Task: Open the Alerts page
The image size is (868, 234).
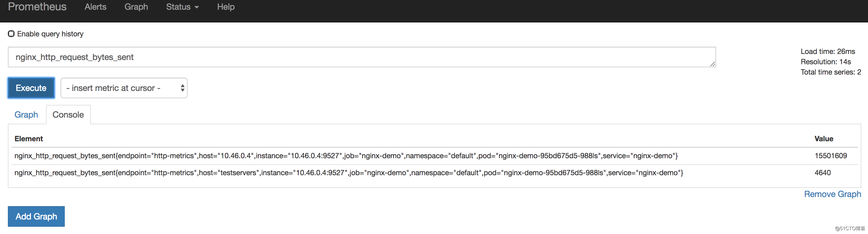Action: (x=95, y=7)
